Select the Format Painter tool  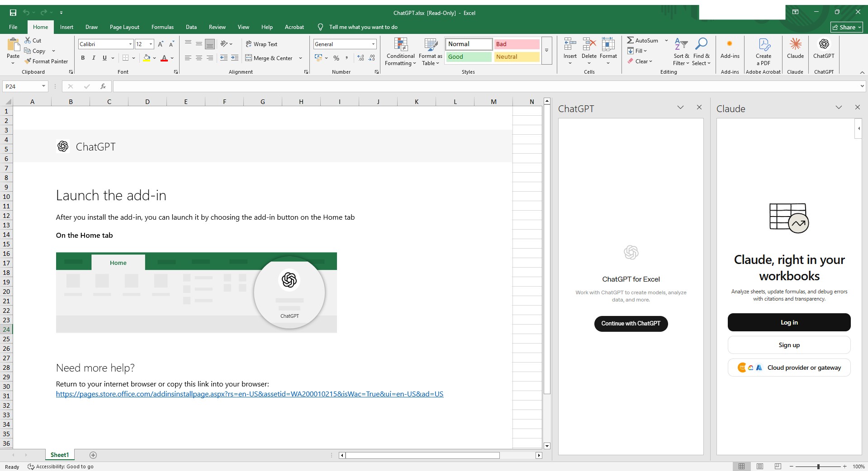[46, 61]
